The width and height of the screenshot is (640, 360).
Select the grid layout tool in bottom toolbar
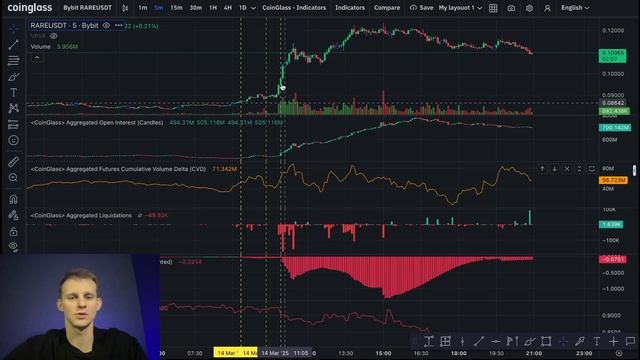point(445,341)
